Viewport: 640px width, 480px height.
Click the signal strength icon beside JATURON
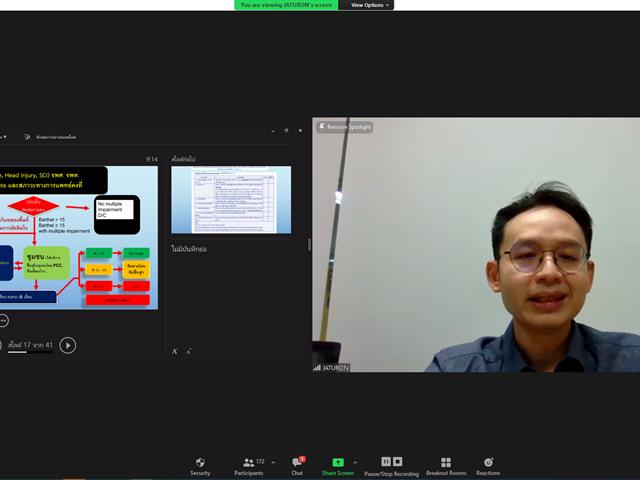point(317,368)
